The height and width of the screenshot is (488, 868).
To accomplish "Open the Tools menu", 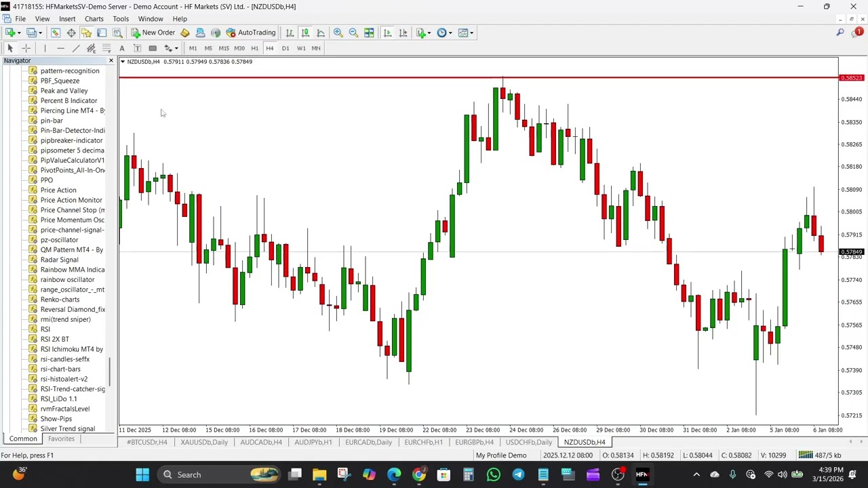I will (x=121, y=19).
